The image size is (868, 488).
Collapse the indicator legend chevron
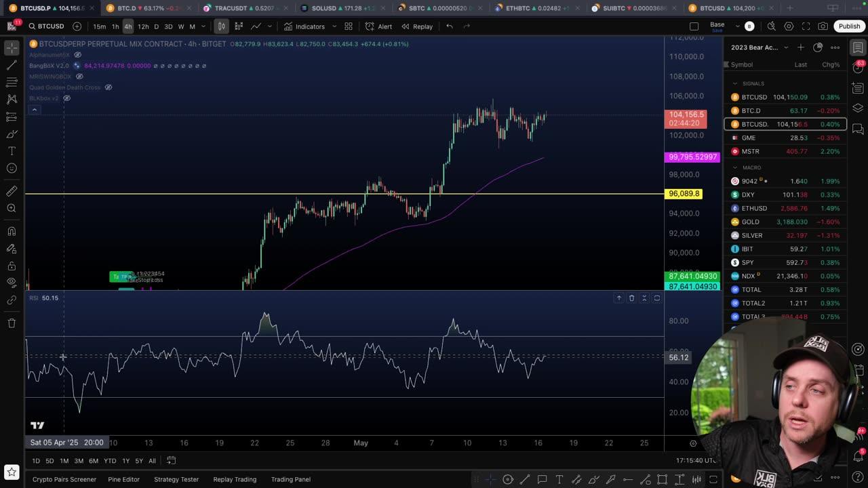35,110
